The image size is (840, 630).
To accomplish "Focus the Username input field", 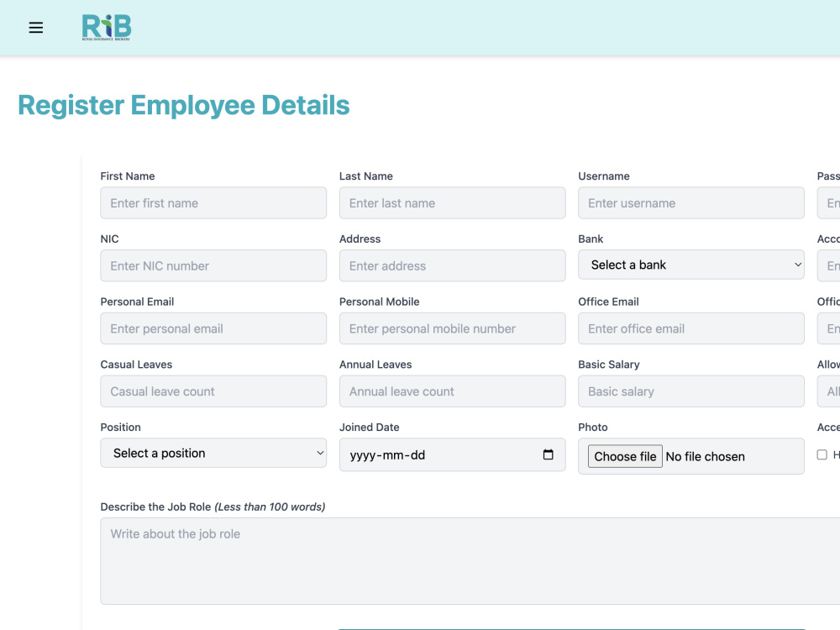I will click(691, 203).
